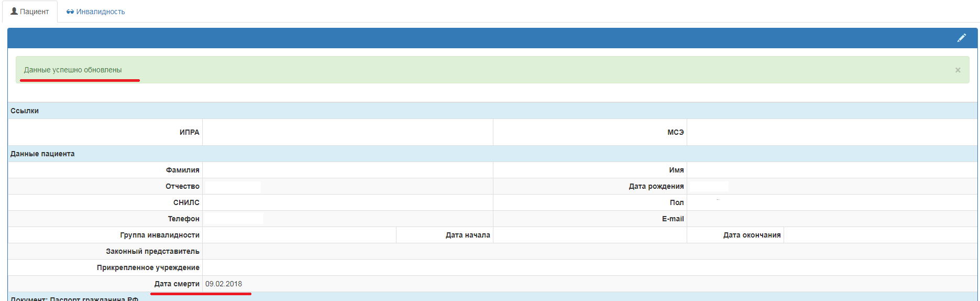Image resolution: width=980 pixels, height=301 pixels.
Task: Click the Данные пациента section header
Action: coord(42,154)
